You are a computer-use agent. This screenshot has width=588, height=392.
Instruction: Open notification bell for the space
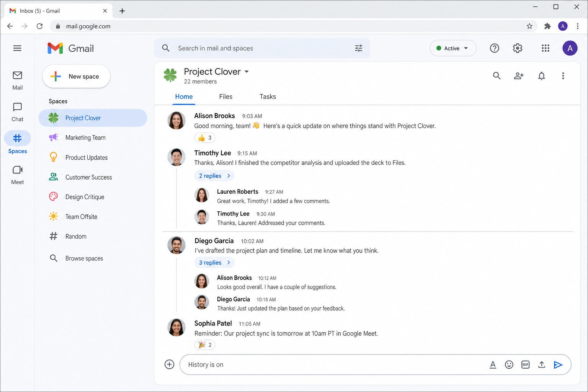(x=541, y=76)
